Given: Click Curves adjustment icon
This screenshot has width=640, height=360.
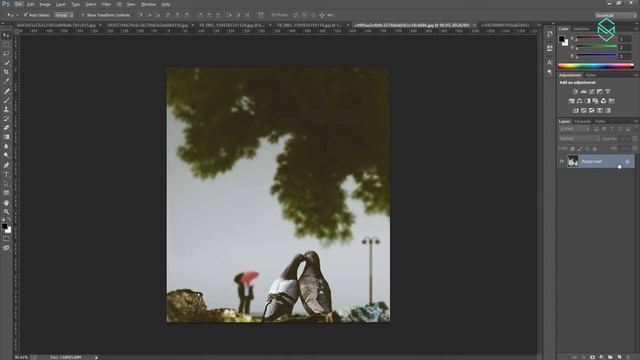Looking at the screenshot, I should coord(591,92).
